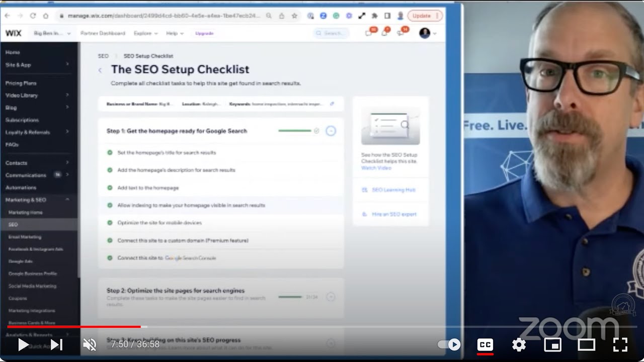Screen dimensions: 644x362
Task: Open Pricing Plans in sidebar
Action: (21, 83)
